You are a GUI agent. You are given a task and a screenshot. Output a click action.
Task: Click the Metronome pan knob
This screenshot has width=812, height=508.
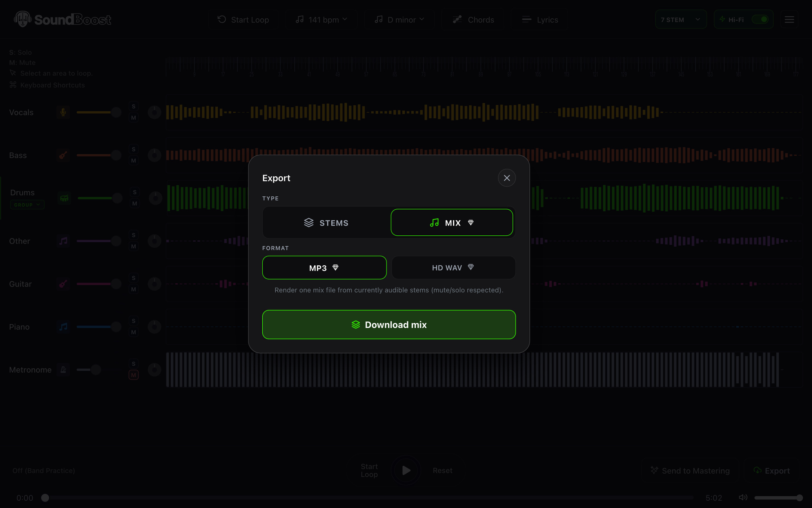154,369
